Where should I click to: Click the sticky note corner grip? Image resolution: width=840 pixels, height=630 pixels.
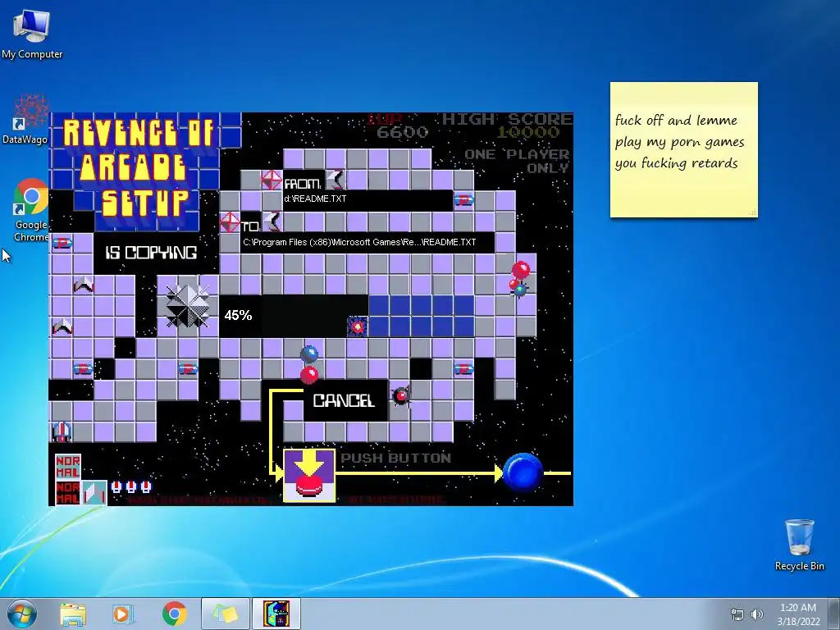[x=753, y=212]
